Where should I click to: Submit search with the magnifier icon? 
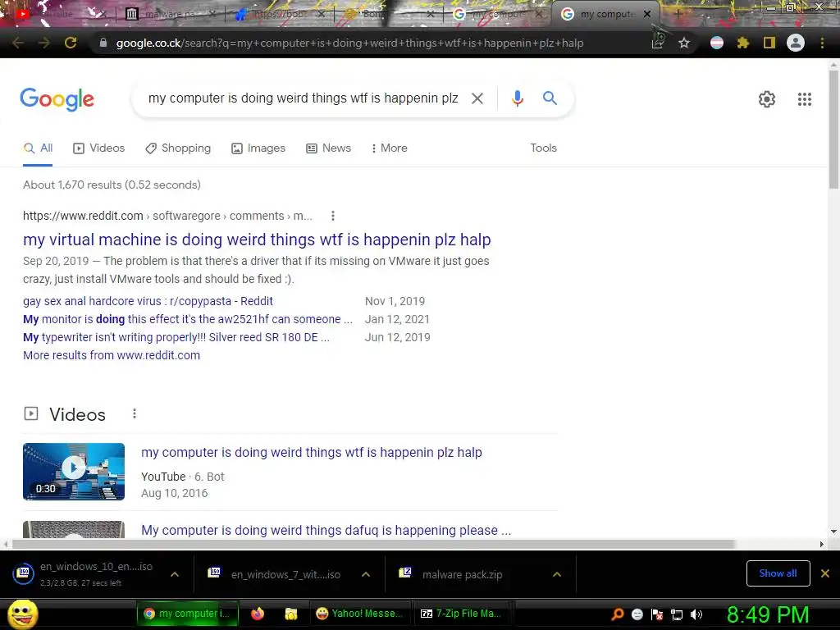pos(550,98)
